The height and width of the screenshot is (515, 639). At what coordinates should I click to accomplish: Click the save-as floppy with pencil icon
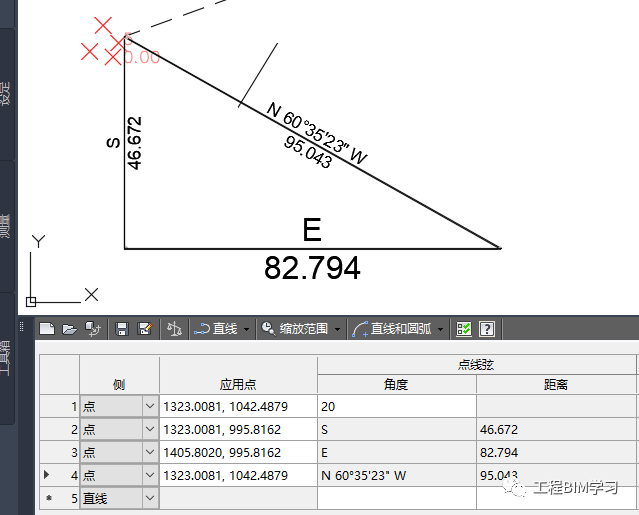[x=145, y=328]
